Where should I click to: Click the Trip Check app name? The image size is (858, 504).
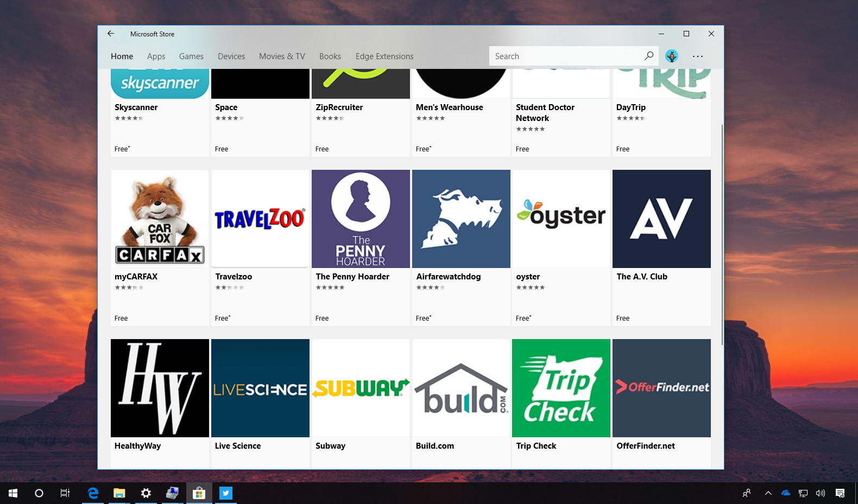(x=536, y=446)
